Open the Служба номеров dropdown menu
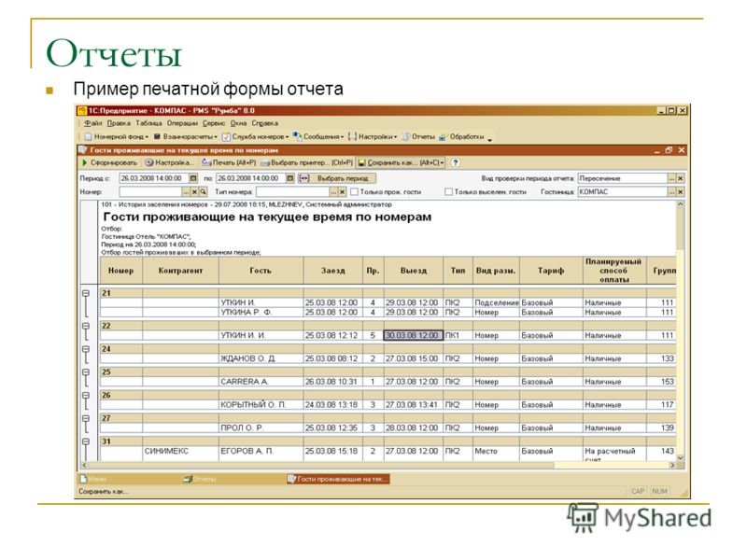This screenshot has height=560, width=747. pyautogui.click(x=256, y=137)
